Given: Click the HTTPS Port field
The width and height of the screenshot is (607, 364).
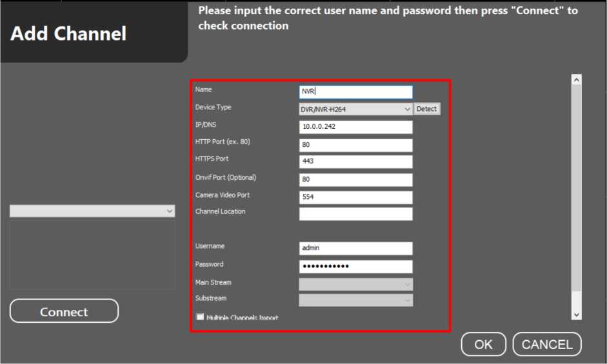Looking at the screenshot, I should 355,162.
